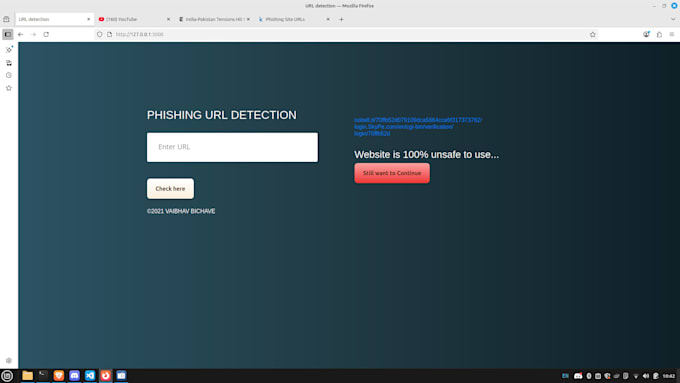Open the Firefox hamburger menu

click(672, 34)
